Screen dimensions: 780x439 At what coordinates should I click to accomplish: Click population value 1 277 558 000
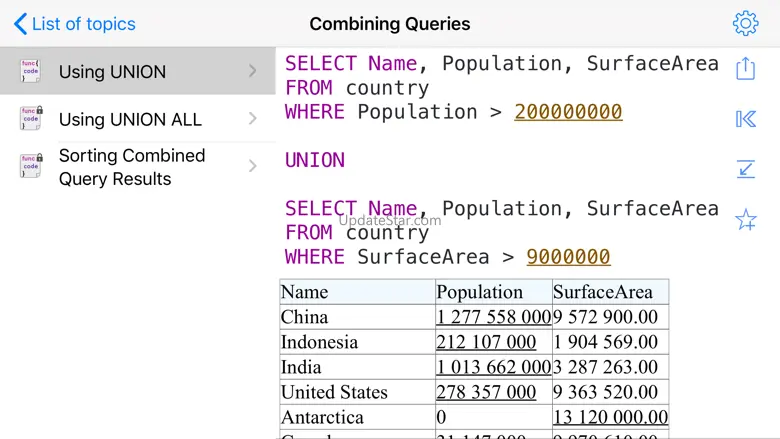[493, 317]
